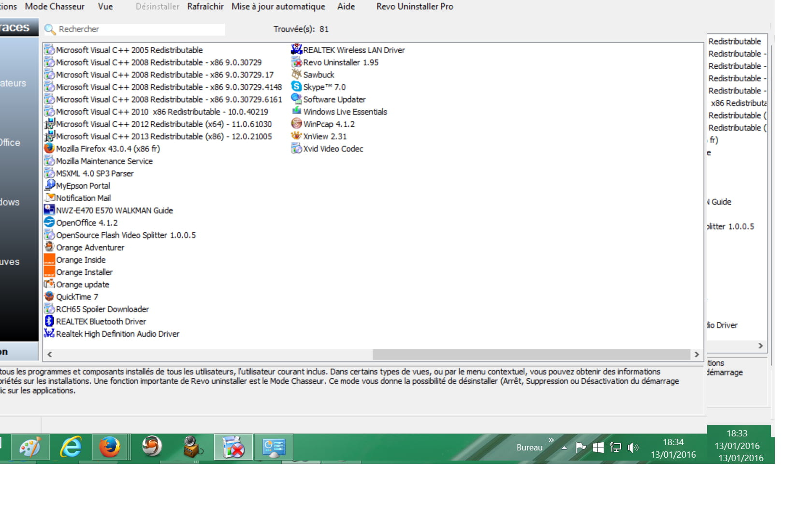Click the Bureau toolbar label

tap(529, 448)
